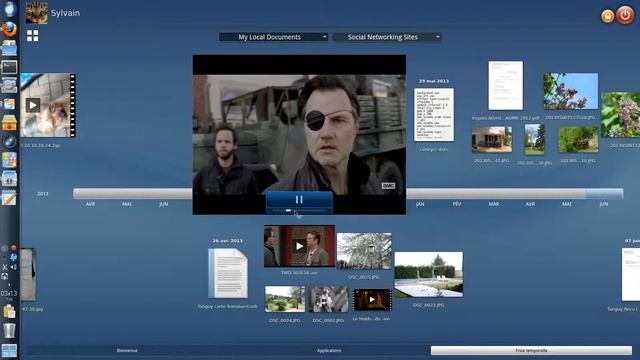The height and width of the screenshot is (360, 640).
Task: Click the volume speaker tray icon
Action: tap(13, 267)
